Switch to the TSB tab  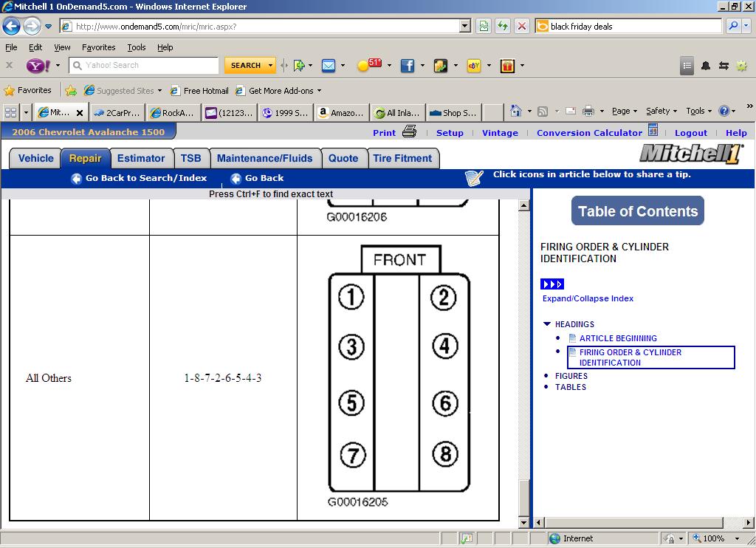click(191, 159)
